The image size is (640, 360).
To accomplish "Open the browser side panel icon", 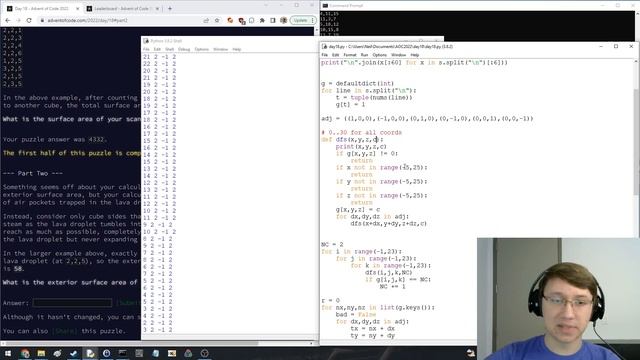I will coord(273,20).
